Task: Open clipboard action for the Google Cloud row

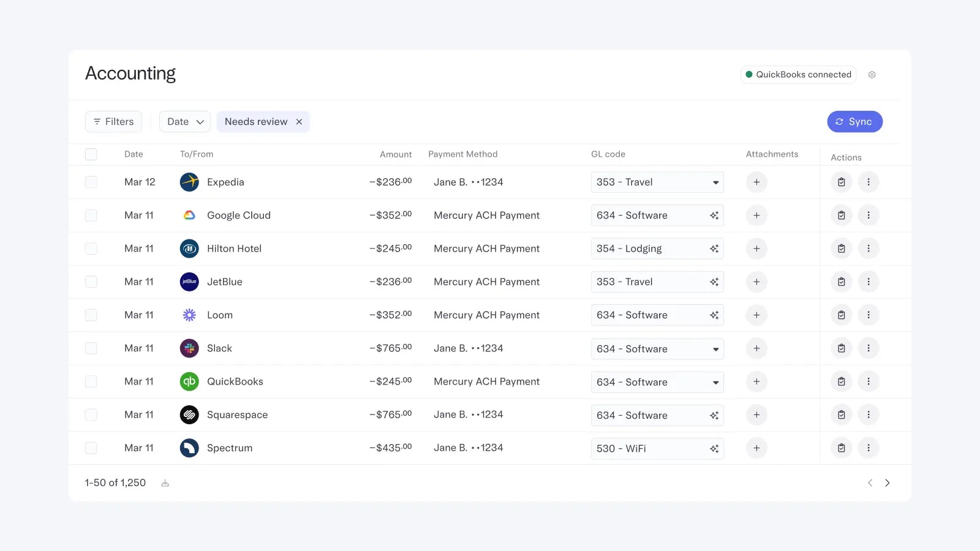Action: point(841,216)
